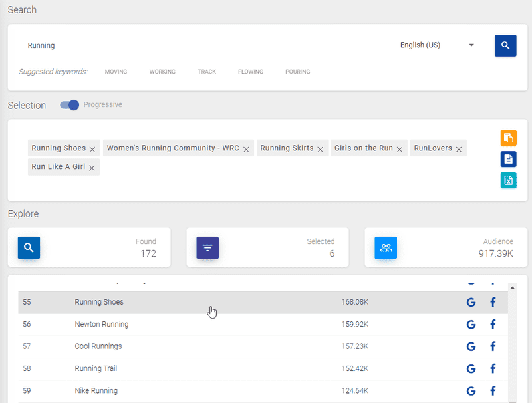Click audience value 159.92K

(x=355, y=324)
